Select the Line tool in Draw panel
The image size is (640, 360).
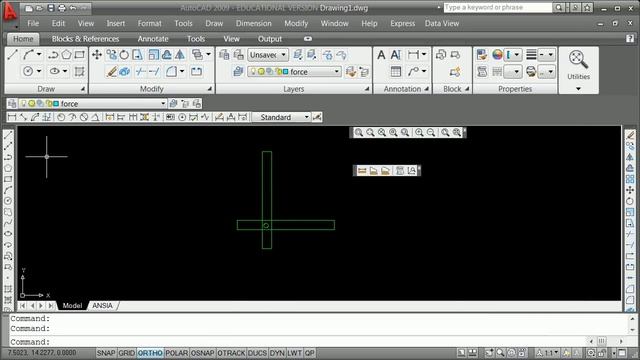pos(12,54)
